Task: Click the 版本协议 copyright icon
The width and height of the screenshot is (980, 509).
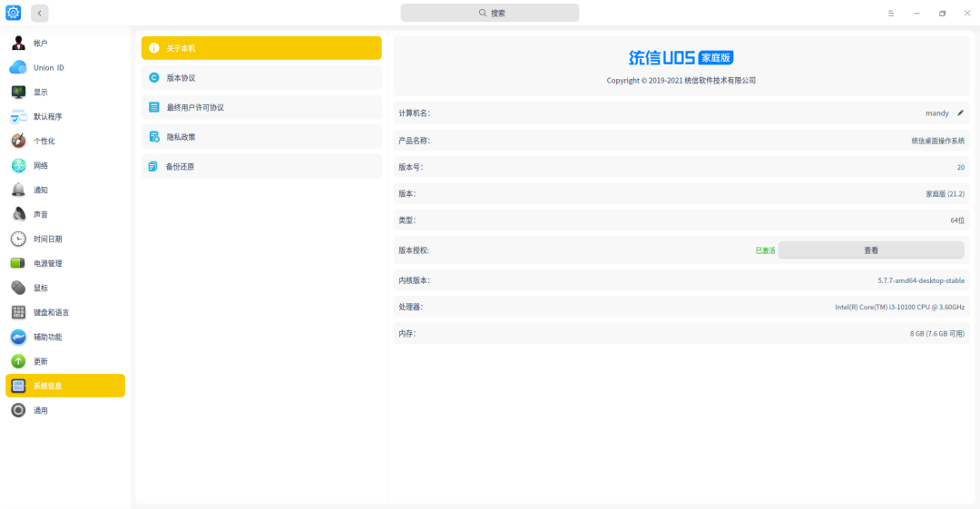Action: click(153, 77)
